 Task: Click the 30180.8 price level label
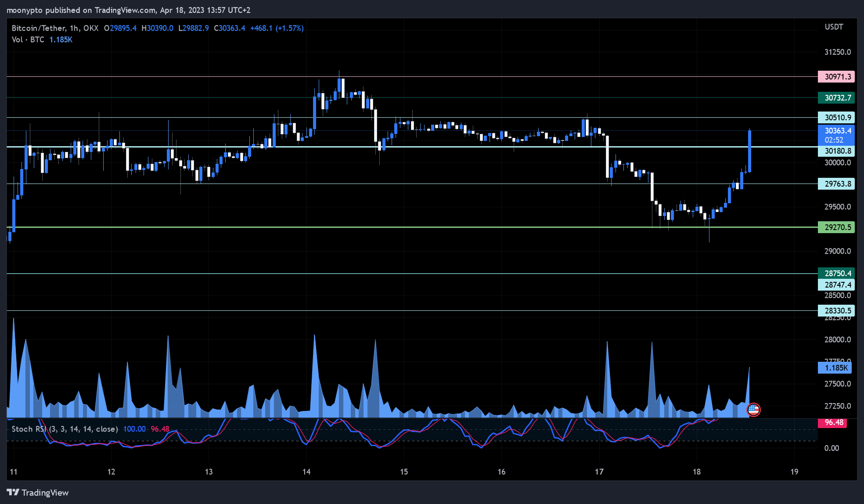coord(836,151)
